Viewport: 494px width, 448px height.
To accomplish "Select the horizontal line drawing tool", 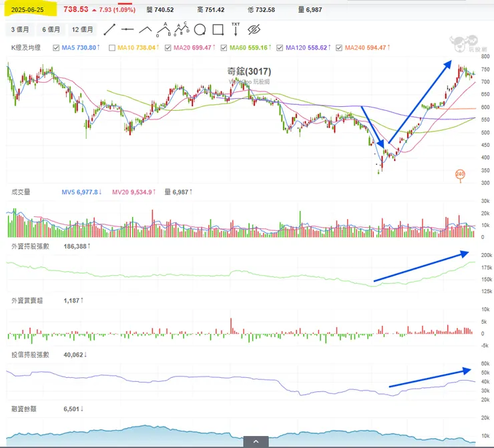I will point(128,29).
